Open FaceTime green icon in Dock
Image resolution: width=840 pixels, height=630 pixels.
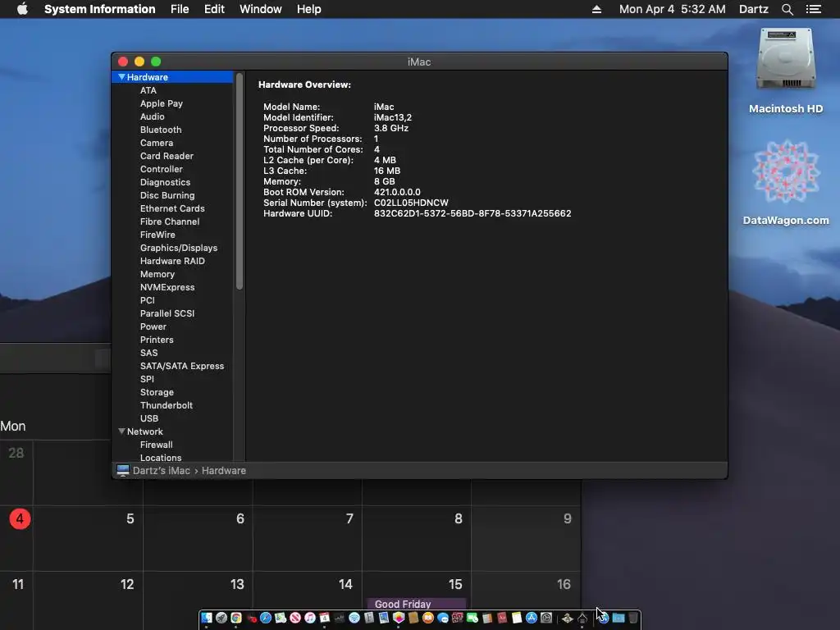pos(472,618)
